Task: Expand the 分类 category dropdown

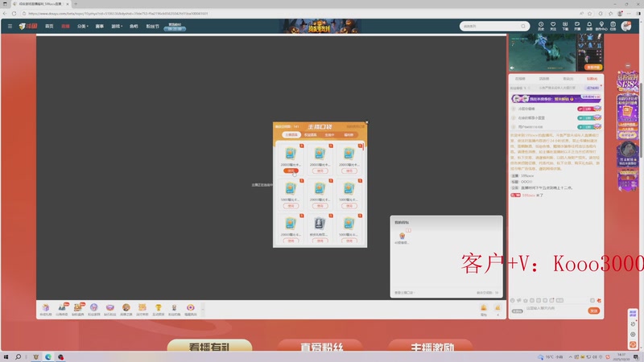Action: point(83,26)
